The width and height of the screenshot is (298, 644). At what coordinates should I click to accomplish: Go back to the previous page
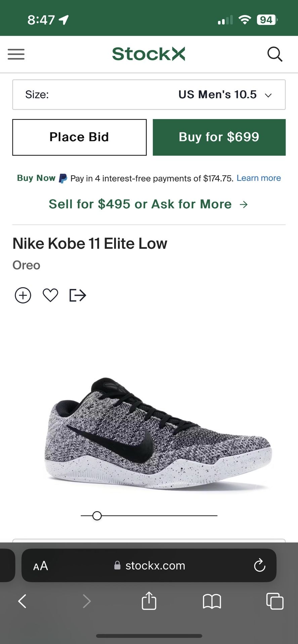(22, 601)
